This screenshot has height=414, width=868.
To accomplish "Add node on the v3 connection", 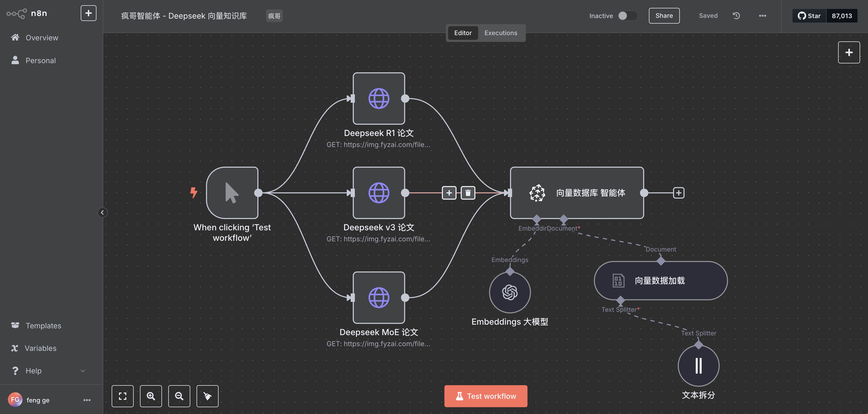I will point(449,193).
